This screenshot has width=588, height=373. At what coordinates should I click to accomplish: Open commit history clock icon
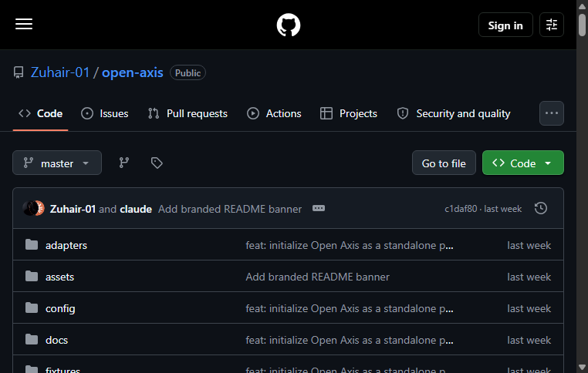[541, 209]
